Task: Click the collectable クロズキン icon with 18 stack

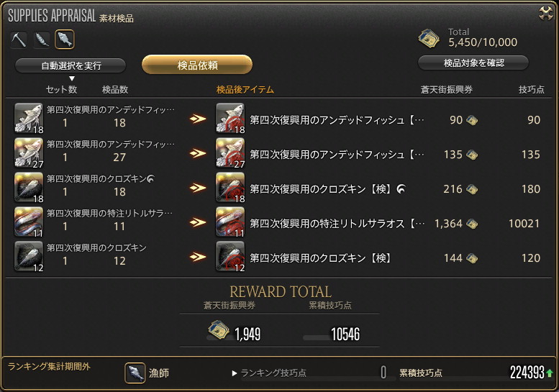Action: tap(29, 188)
